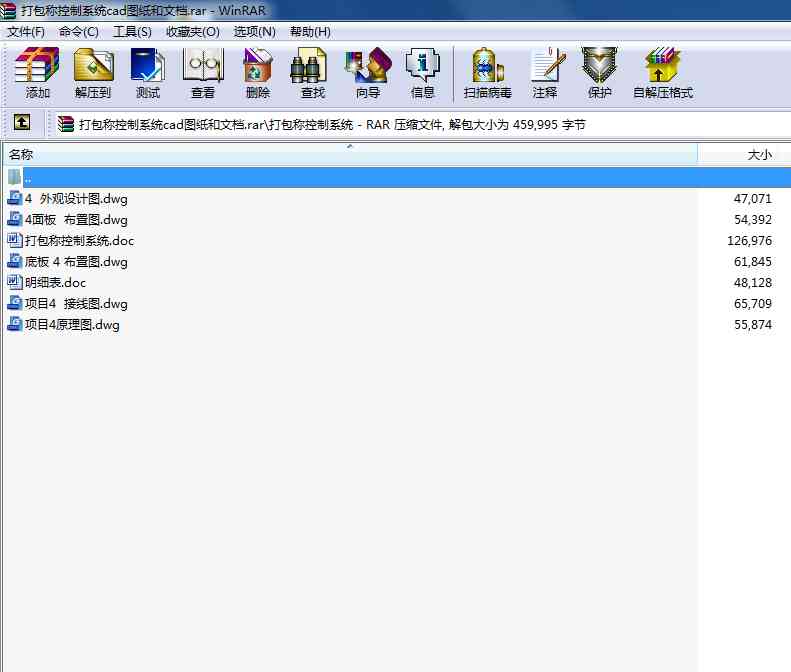Click size value 126,976
Screen dimensions: 791x672
click(x=749, y=240)
